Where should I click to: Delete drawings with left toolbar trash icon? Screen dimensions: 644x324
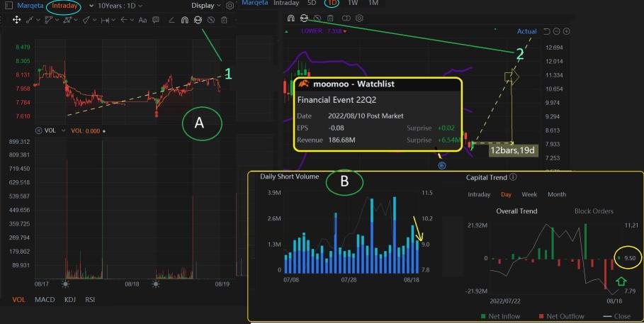click(224, 20)
